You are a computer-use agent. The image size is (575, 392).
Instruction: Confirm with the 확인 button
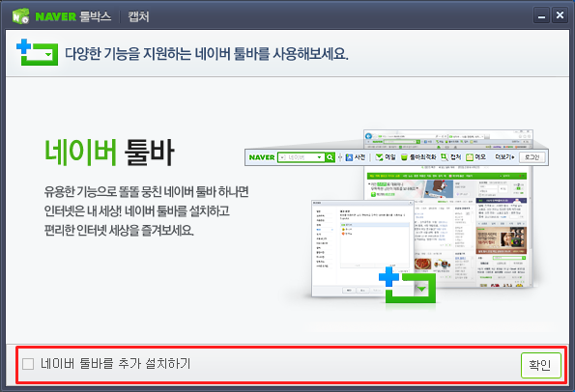(x=541, y=365)
